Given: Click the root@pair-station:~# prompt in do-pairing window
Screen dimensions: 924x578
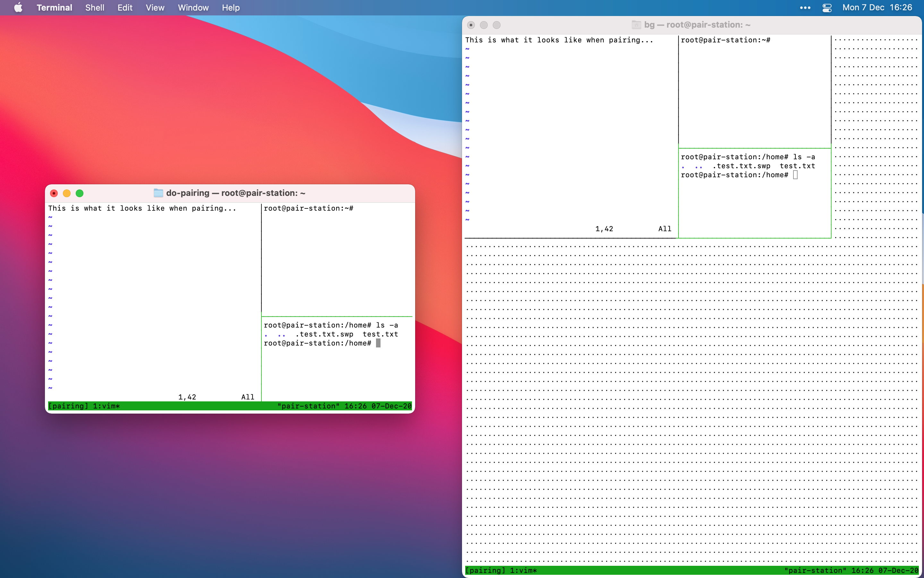Looking at the screenshot, I should (x=309, y=208).
